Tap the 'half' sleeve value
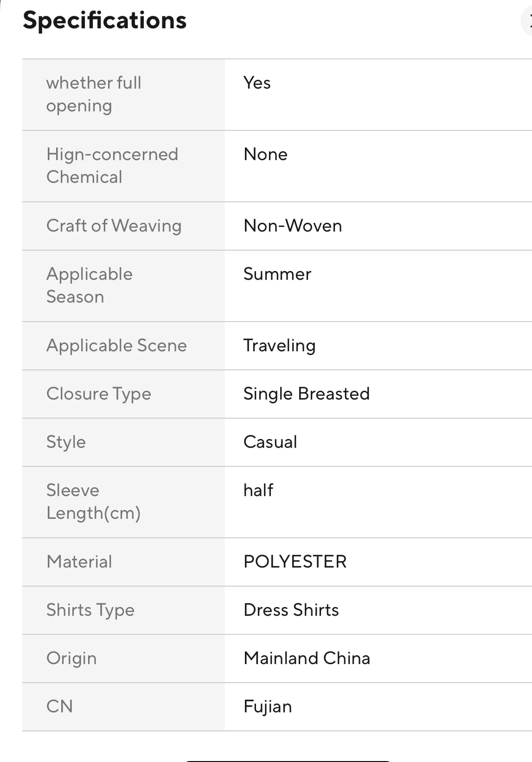This screenshot has width=532, height=762. (x=258, y=491)
